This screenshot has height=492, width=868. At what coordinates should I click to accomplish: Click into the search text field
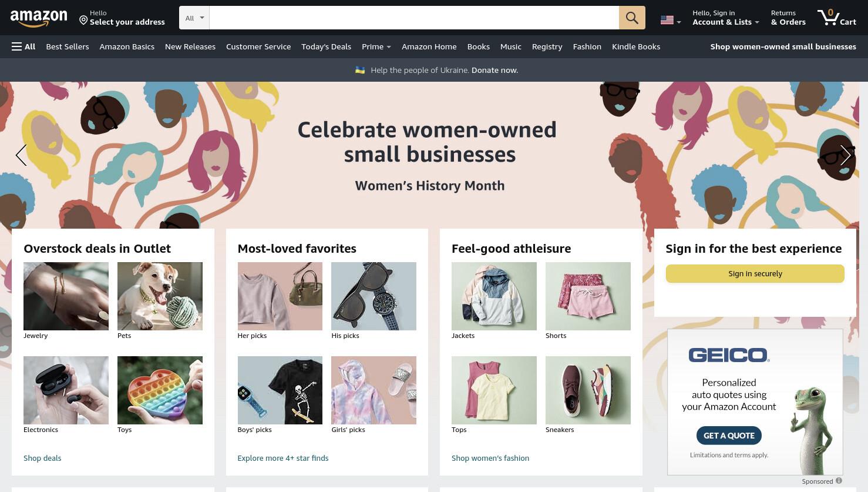coord(414,18)
